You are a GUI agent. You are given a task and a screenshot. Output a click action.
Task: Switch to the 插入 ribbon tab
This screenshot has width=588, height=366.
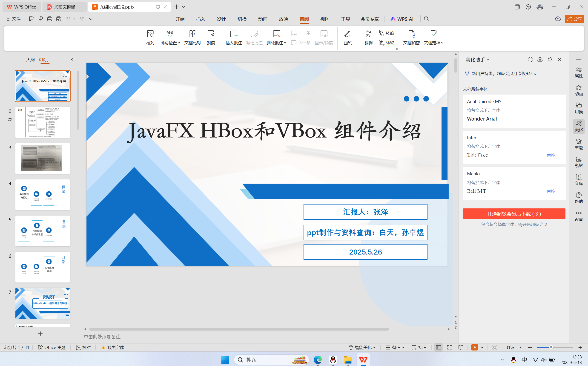[200, 19]
